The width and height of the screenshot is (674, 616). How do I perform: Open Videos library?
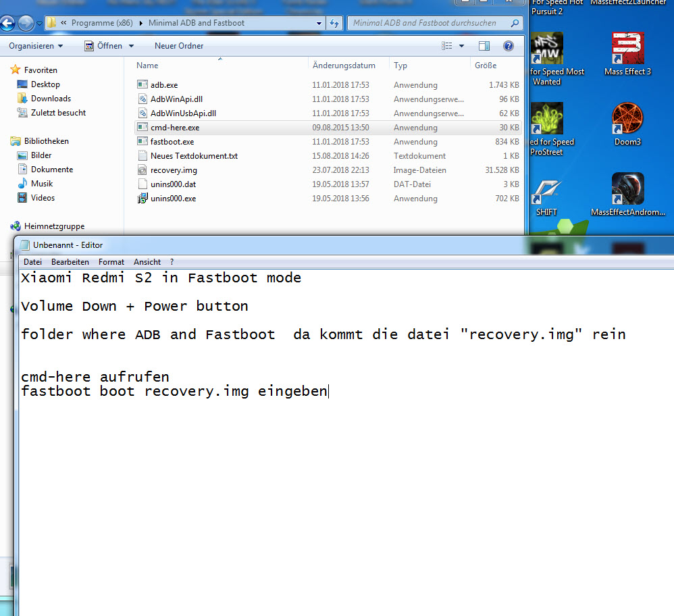click(43, 198)
